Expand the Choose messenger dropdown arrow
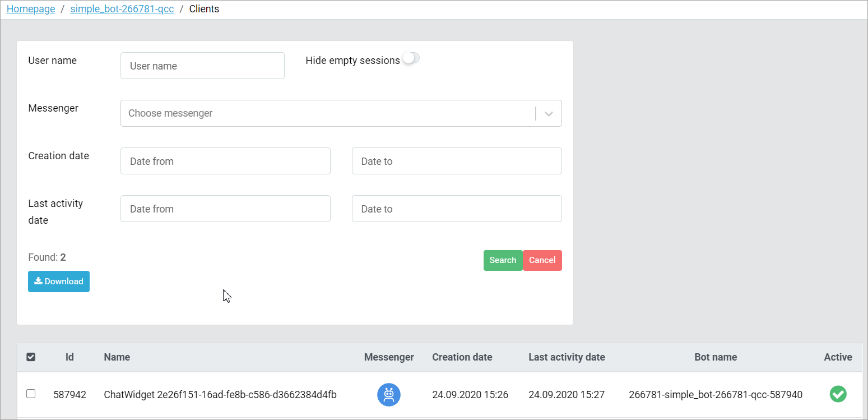Image resolution: width=868 pixels, height=420 pixels. coord(549,113)
